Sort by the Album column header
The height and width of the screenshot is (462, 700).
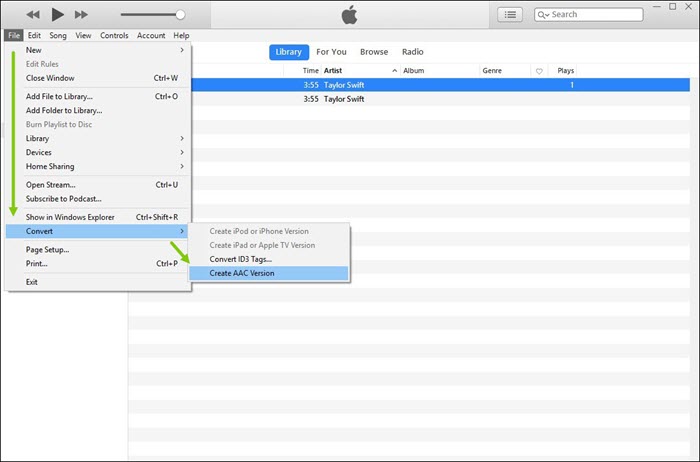click(x=413, y=71)
